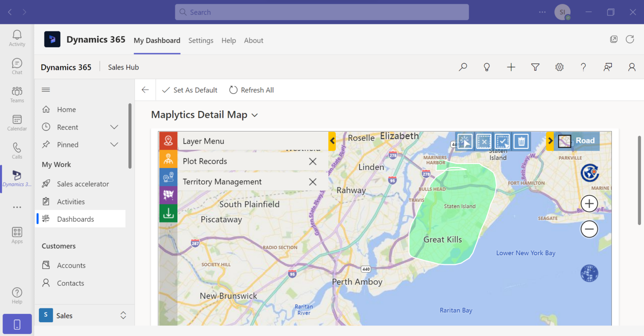Click the purple heat map layer icon

pyautogui.click(x=168, y=195)
